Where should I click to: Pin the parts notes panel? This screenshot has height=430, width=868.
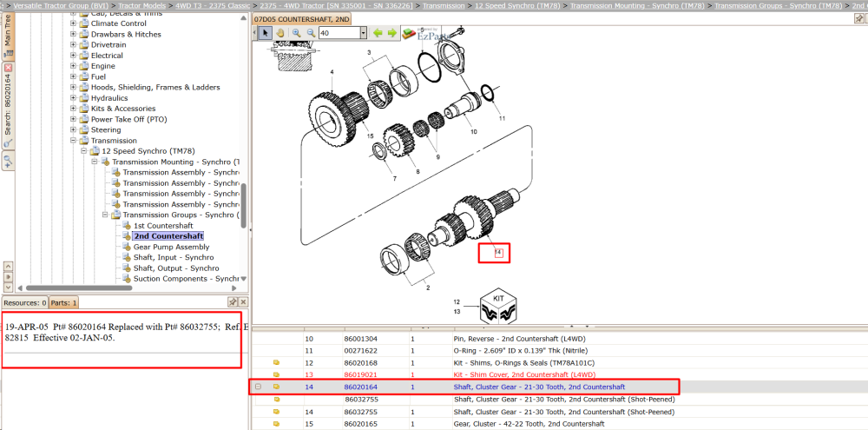click(233, 302)
